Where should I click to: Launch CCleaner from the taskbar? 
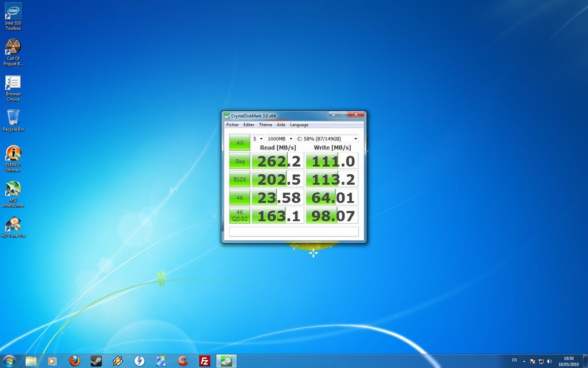tap(183, 361)
